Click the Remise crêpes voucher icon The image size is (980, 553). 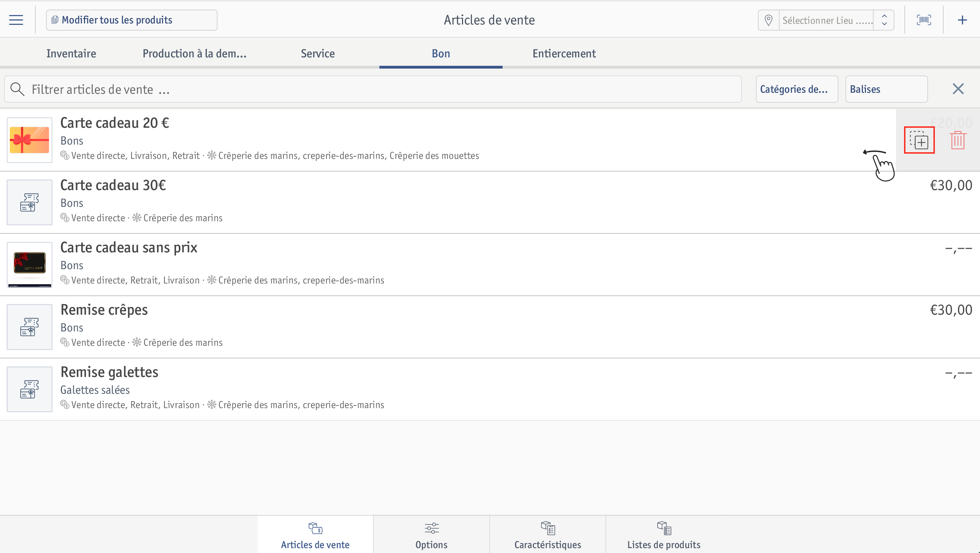29,327
